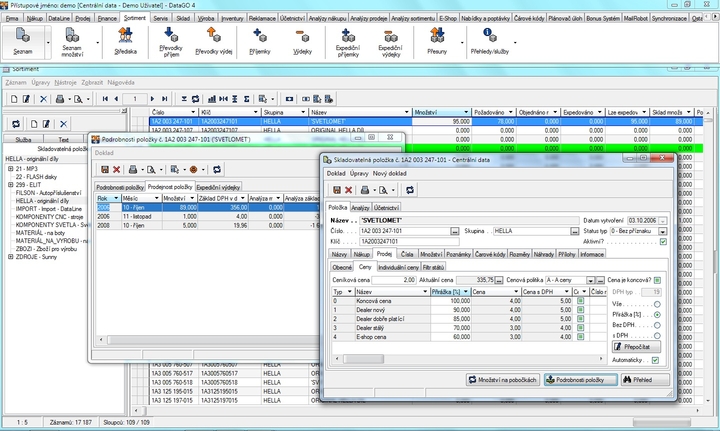This screenshot has height=431, width=720.
Task: Open Převodky výdej icon
Action: (x=214, y=41)
